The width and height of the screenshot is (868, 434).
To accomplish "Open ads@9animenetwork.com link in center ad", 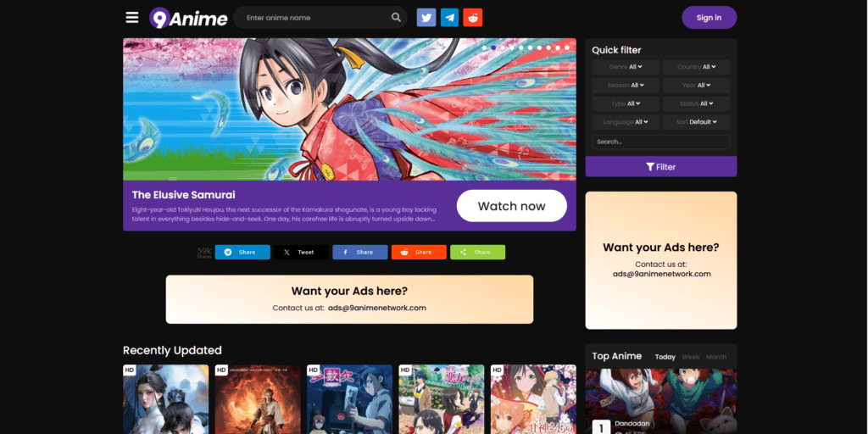I will click(377, 308).
